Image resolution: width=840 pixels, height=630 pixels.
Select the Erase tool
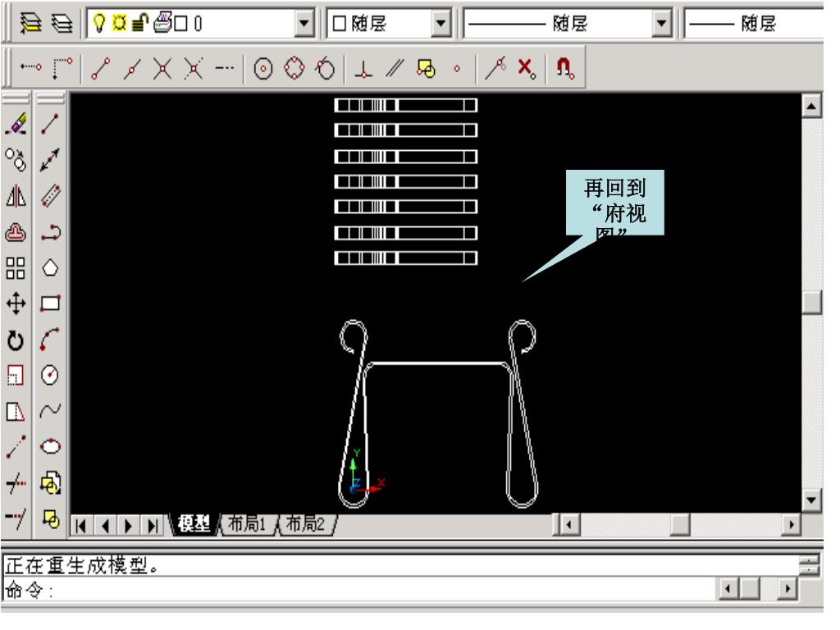16,123
